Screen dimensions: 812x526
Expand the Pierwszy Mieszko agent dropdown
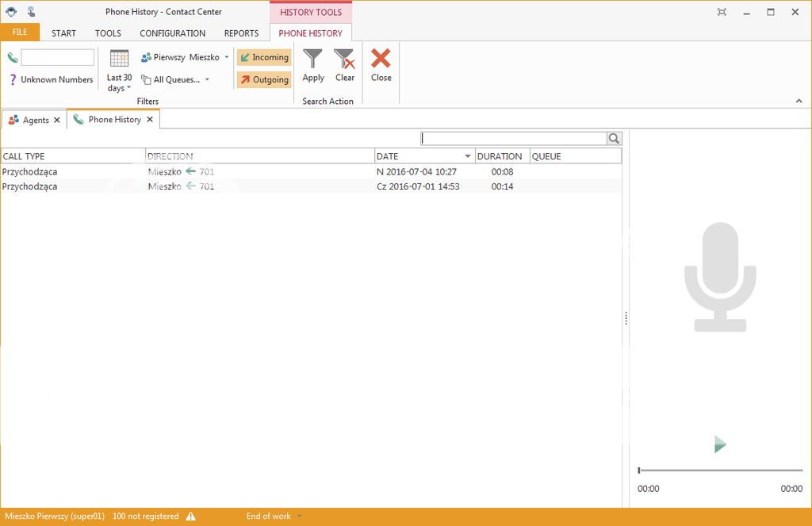pos(186,58)
